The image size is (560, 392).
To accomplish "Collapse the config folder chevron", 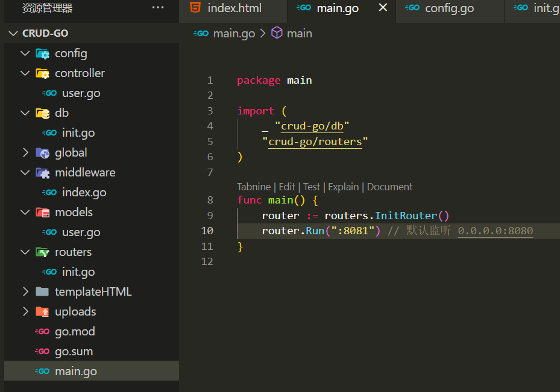I will pyautogui.click(x=25, y=54).
